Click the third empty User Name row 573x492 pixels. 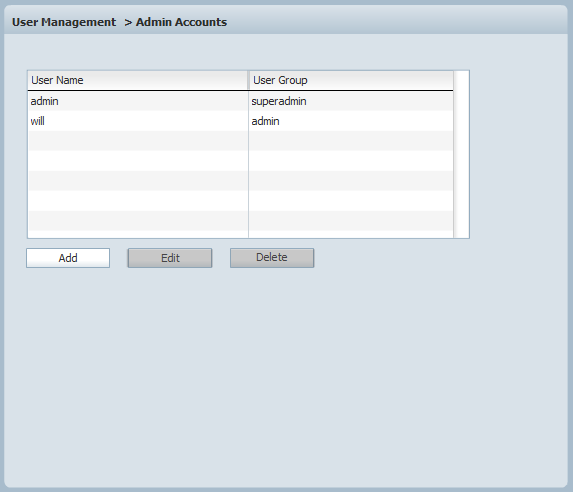click(138, 181)
